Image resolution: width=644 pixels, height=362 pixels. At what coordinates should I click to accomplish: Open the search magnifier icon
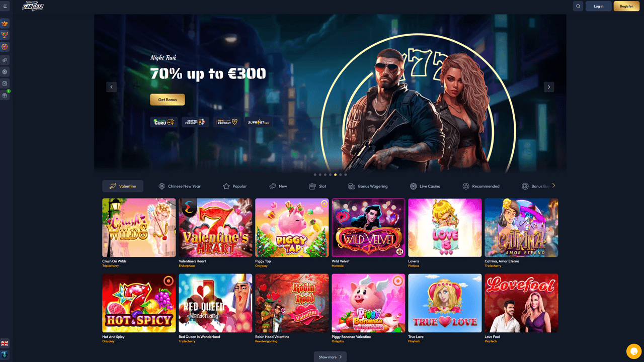(x=578, y=7)
